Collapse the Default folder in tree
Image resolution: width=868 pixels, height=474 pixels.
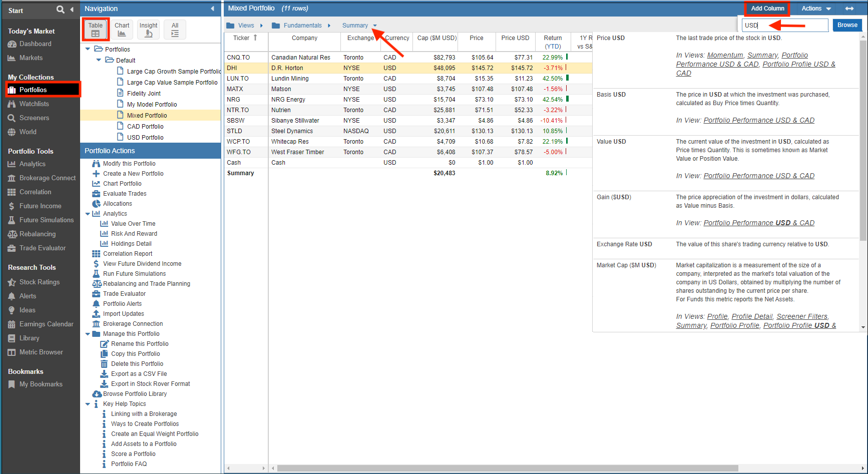click(99, 60)
